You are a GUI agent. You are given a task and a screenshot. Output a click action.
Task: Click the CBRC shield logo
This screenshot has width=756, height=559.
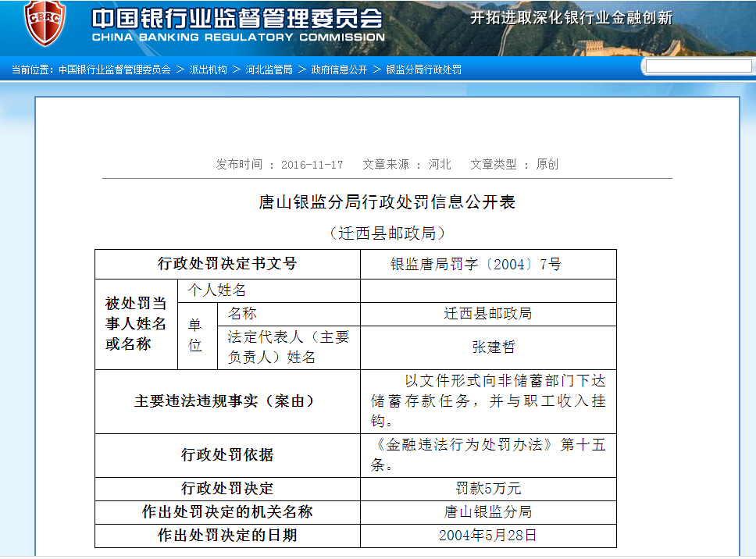[x=45, y=22]
